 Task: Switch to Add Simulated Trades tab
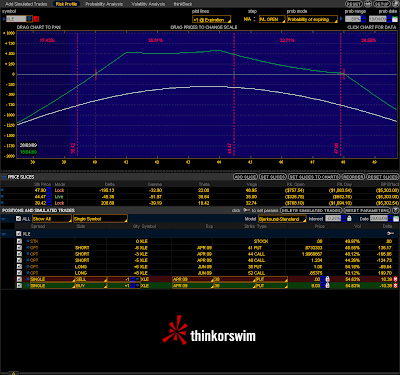pyautogui.click(x=26, y=4)
